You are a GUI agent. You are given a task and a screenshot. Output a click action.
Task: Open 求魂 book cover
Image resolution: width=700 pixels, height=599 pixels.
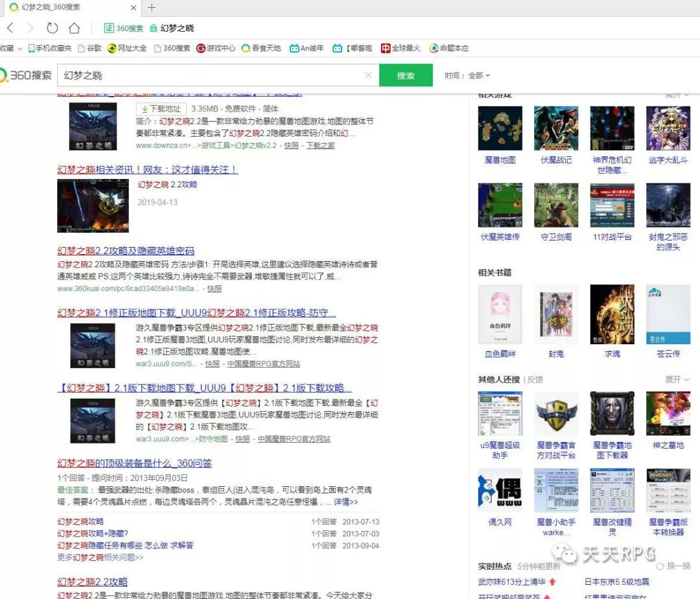pos(612,314)
